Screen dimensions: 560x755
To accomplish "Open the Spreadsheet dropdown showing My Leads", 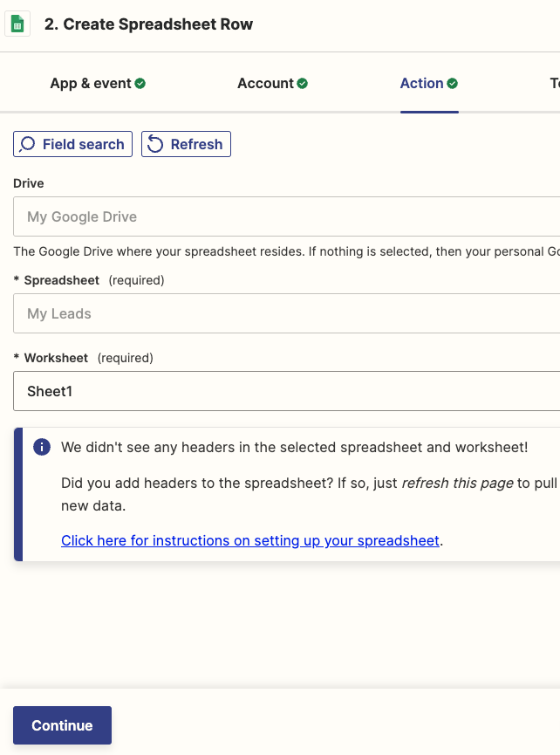I will click(x=287, y=313).
